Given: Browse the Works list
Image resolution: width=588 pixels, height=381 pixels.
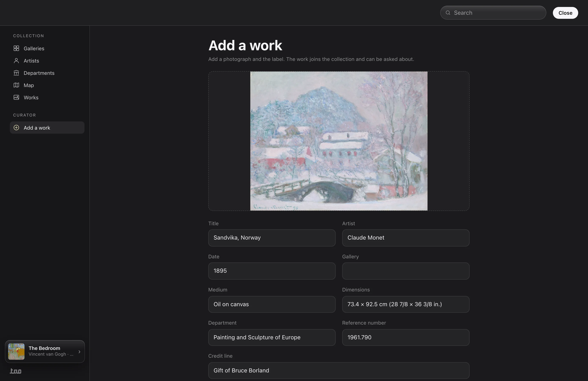Looking at the screenshot, I should point(47,97).
